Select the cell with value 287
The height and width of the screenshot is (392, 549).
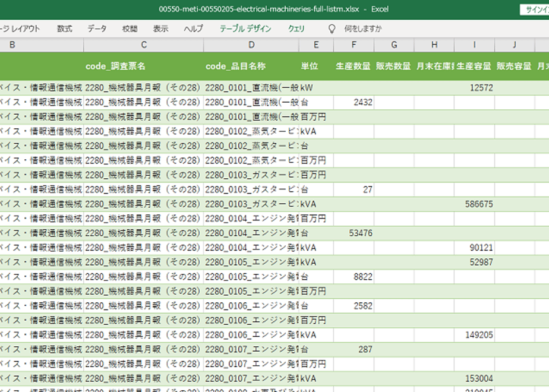pyautogui.click(x=354, y=349)
